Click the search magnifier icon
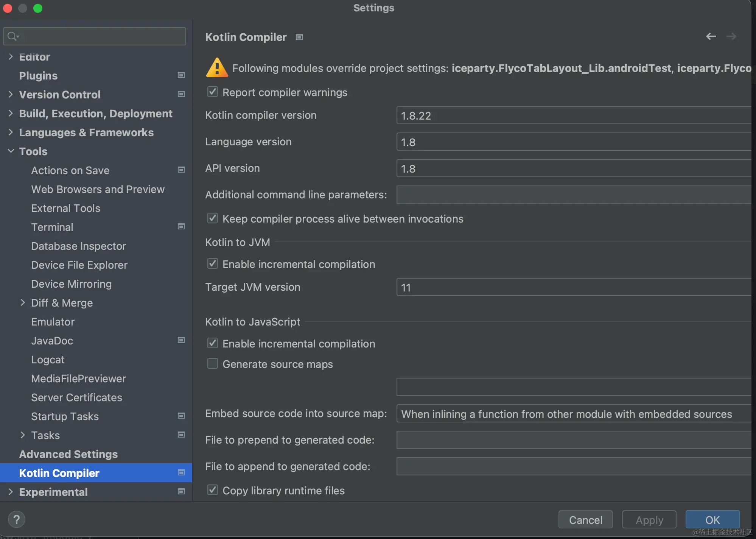Image resolution: width=756 pixels, height=539 pixels. click(12, 36)
